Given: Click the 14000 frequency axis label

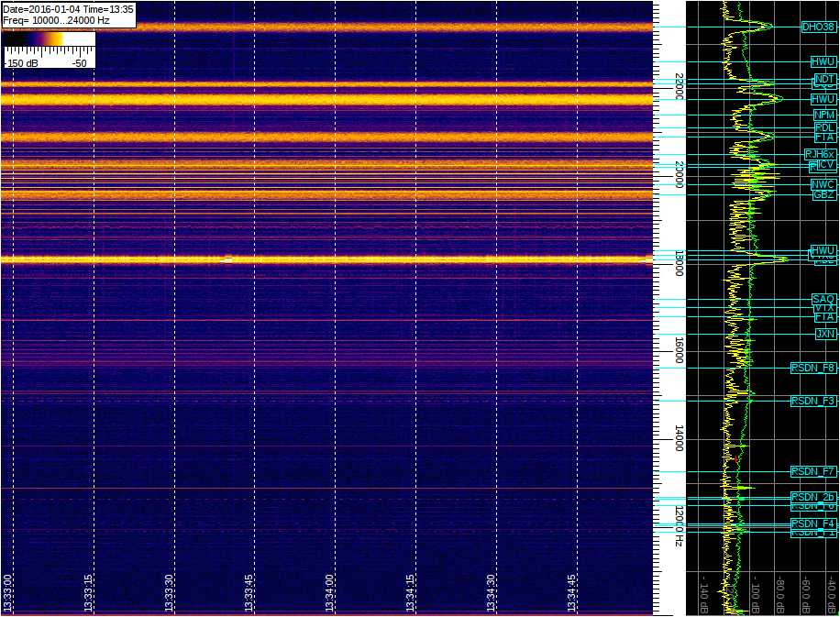Looking at the screenshot, I should tap(679, 438).
